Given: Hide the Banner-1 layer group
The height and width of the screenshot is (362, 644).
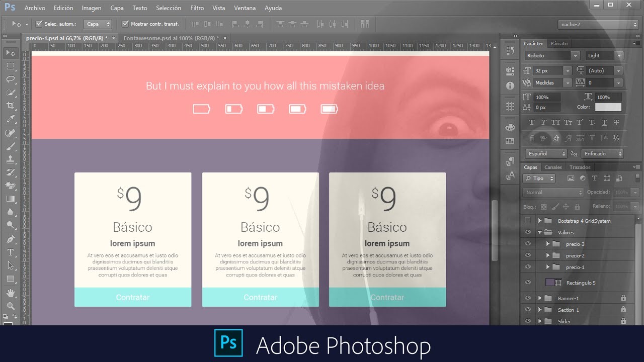Looking at the screenshot, I should (527, 298).
